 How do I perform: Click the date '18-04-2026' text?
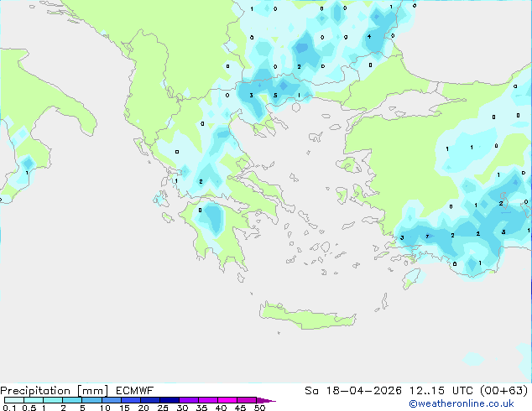pyautogui.click(x=363, y=391)
